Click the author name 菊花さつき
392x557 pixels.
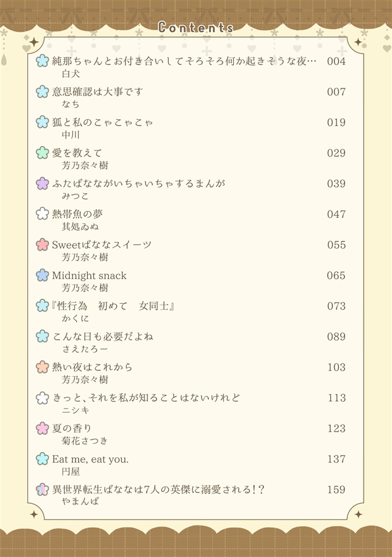(x=85, y=441)
